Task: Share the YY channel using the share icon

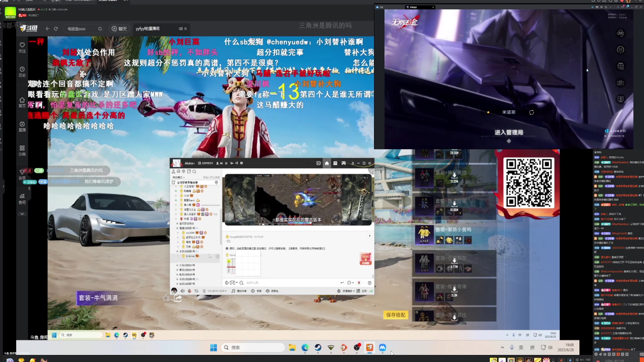Action: (236, 163)
